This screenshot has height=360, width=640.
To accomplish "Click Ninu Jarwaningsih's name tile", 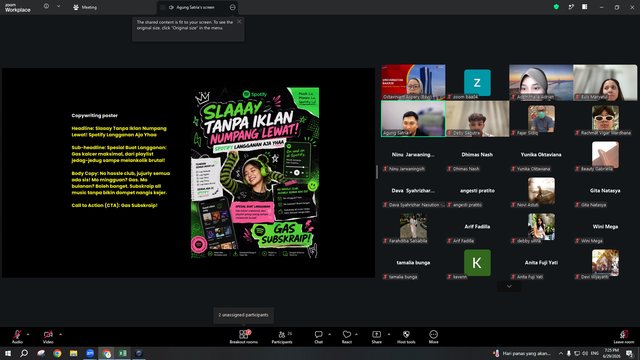I will tap(413, 155).
